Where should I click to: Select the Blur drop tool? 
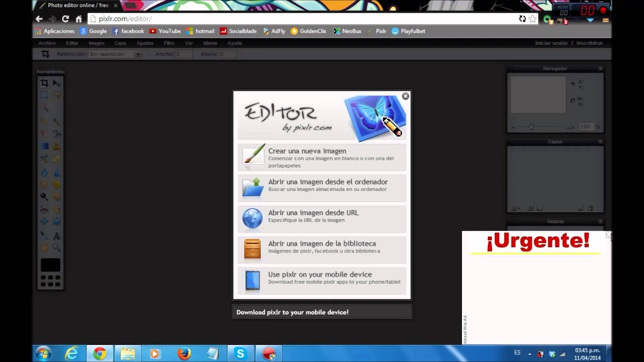click(x=44, y=173)
